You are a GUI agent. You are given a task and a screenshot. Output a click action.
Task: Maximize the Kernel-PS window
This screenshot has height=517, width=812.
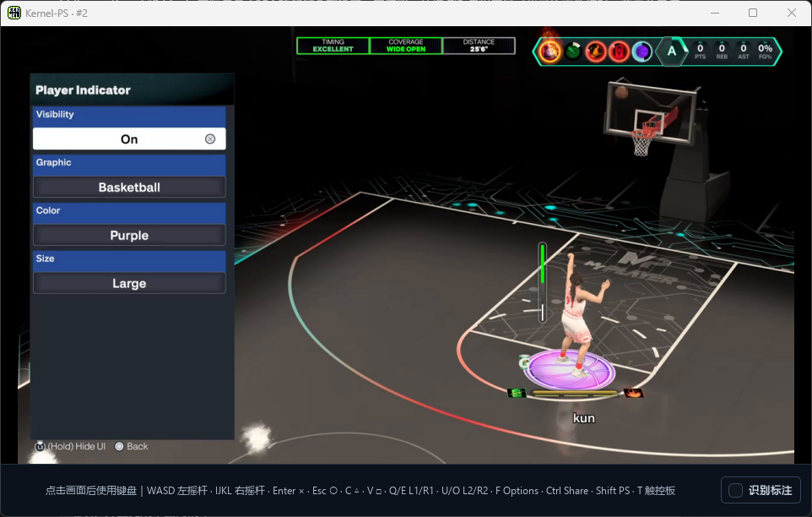point(753,13)
